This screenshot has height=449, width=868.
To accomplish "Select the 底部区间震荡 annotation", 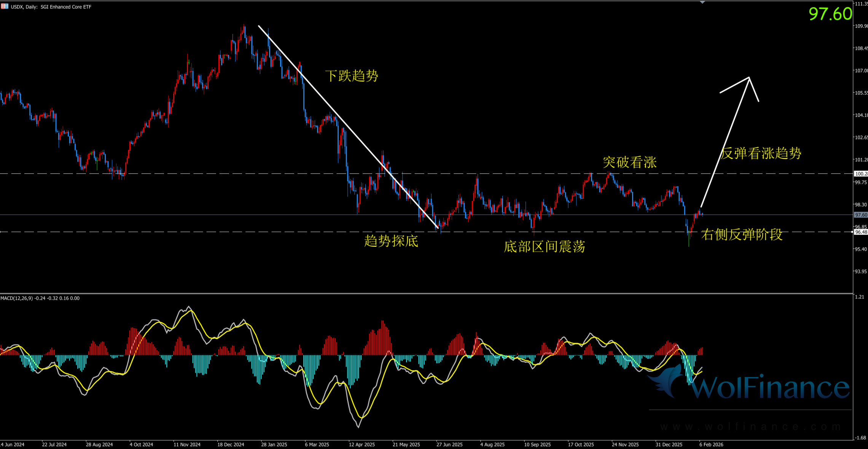I will [544, 247].
